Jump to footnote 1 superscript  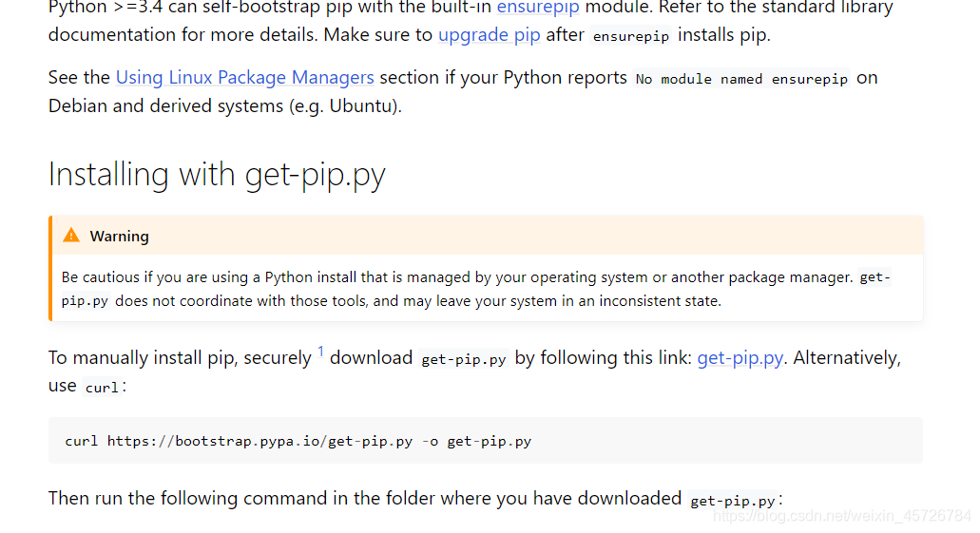[320, 352]
